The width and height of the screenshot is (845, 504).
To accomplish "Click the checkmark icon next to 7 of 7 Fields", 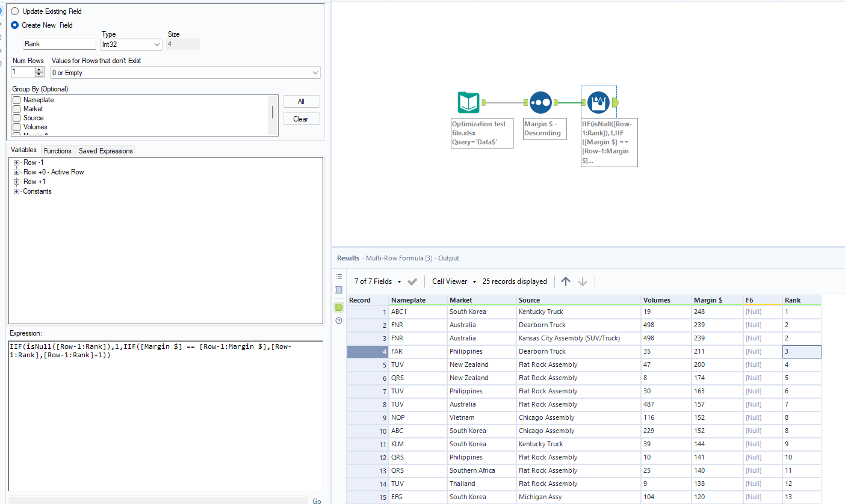I will 412,281.
